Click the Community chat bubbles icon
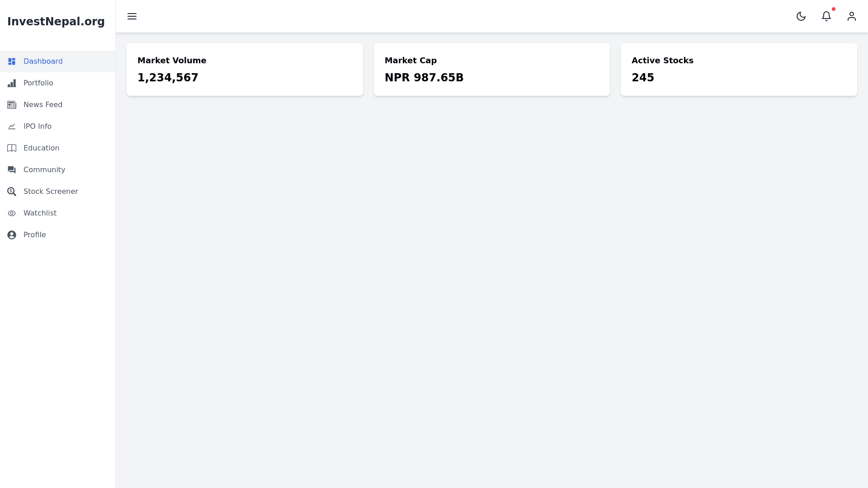 coord(12,170)
